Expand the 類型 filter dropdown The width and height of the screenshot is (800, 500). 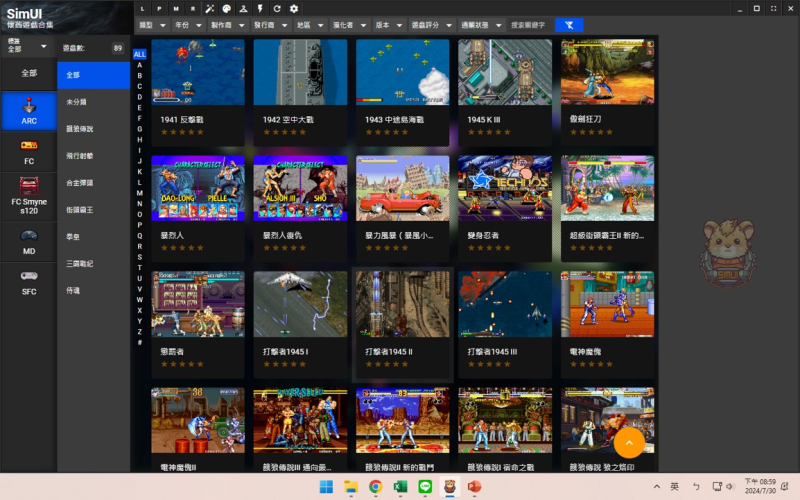pos(153,25)
